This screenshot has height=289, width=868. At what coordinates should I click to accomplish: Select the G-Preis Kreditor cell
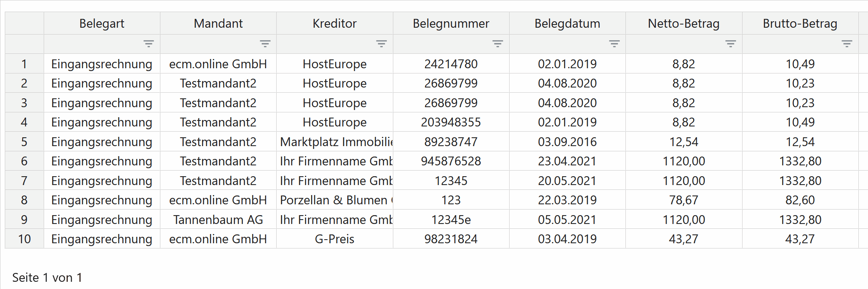(335, 239)
